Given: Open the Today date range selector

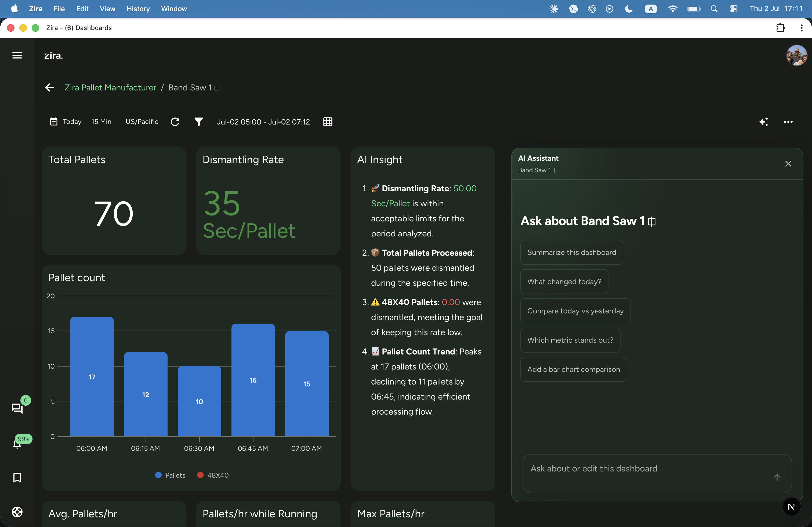Looking at the screenshot, I should click(x=66, y=122).
